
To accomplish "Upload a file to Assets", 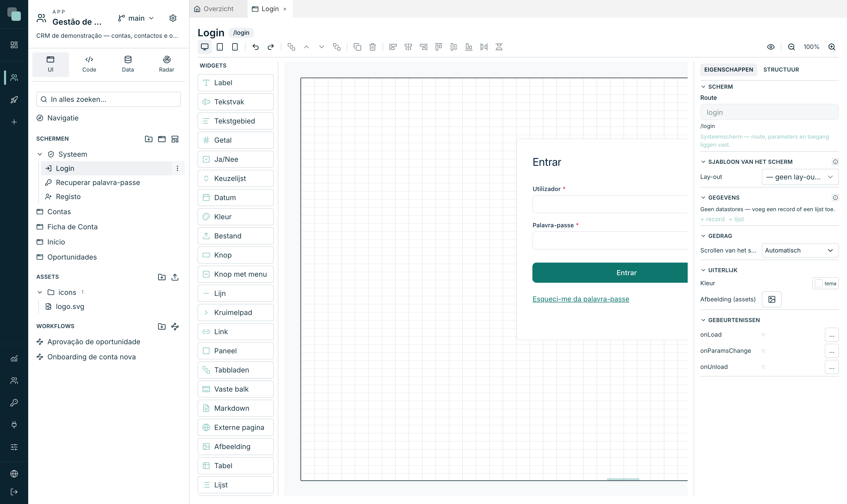I will [175, 277].
